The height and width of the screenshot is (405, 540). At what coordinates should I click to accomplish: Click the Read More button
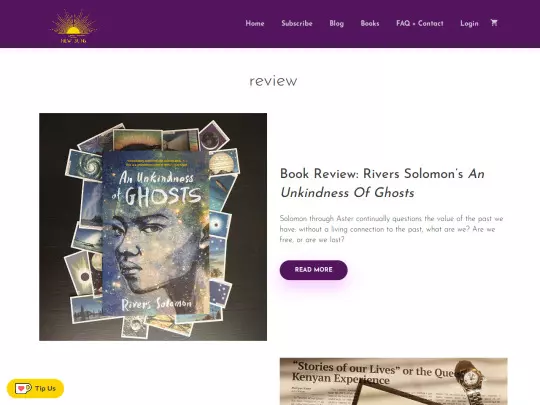click(x=313, y=270)
